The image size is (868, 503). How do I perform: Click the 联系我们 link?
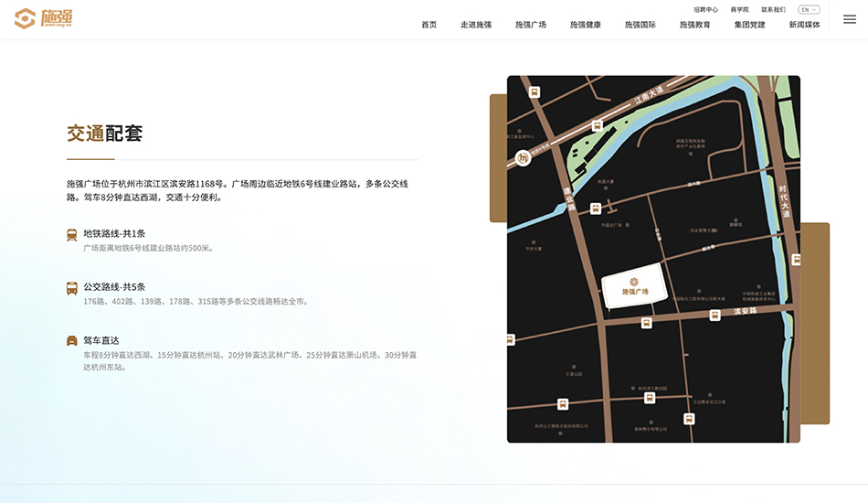[773, 10]
